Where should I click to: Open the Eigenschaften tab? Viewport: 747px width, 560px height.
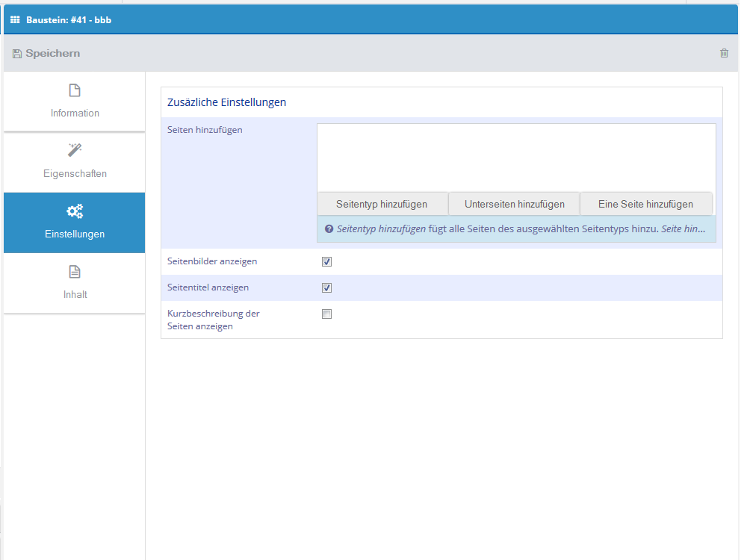click(74, 162)
